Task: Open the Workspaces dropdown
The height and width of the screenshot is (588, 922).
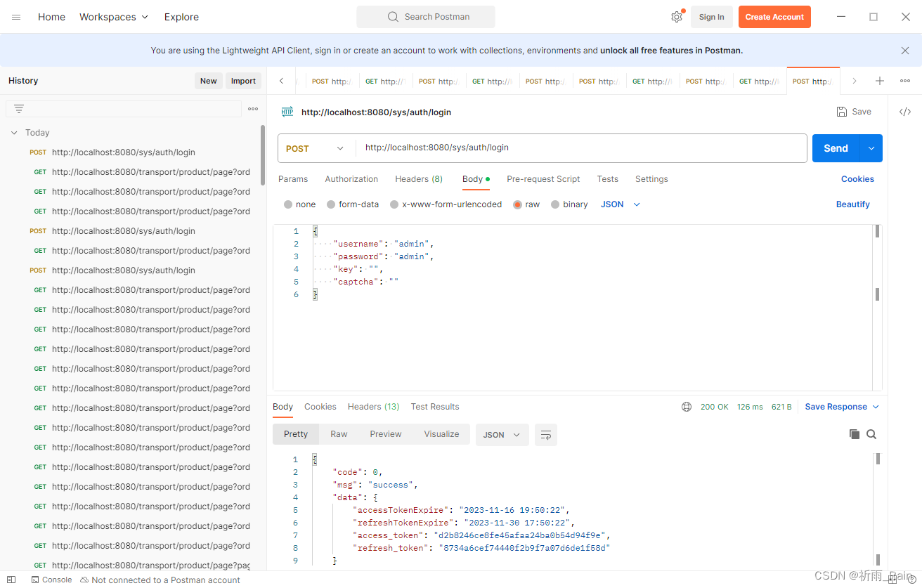Action: 114,17
